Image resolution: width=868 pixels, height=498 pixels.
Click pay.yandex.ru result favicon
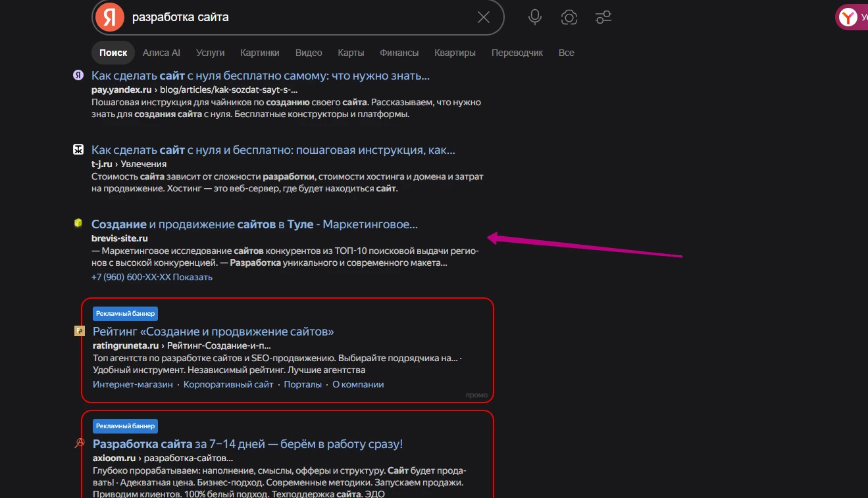pyautogui.click(x=78, y=75)
